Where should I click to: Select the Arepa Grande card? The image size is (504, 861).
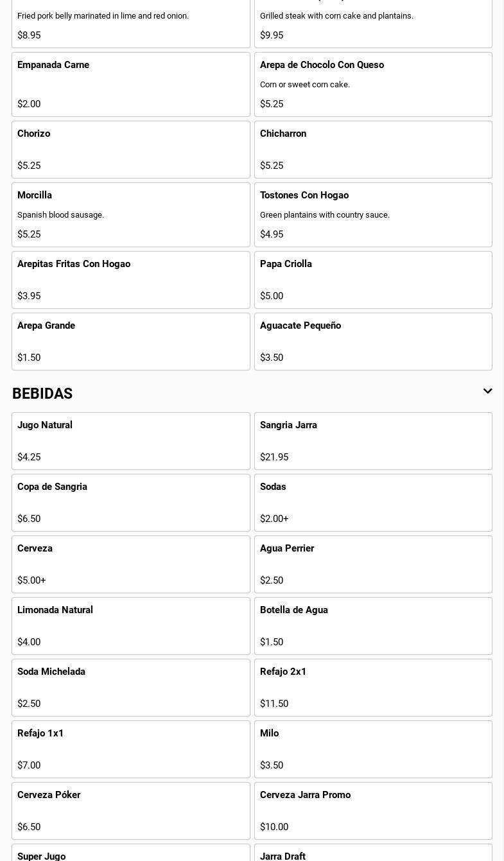pyautogui.click(x=130, y=342)
